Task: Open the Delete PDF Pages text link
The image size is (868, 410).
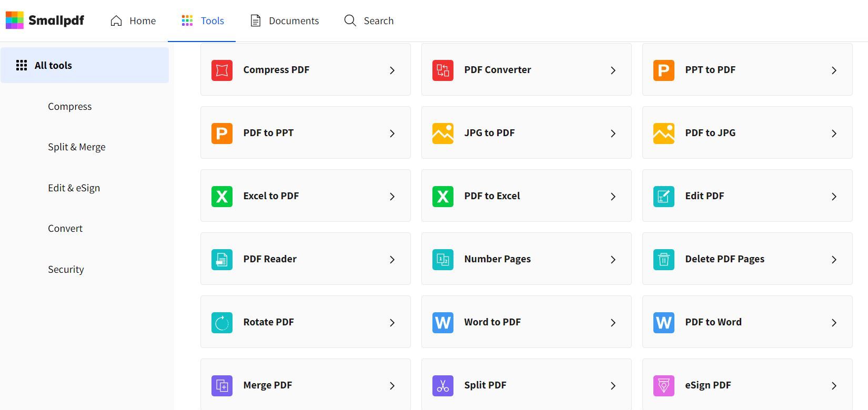Action: [x=724, y=259]
